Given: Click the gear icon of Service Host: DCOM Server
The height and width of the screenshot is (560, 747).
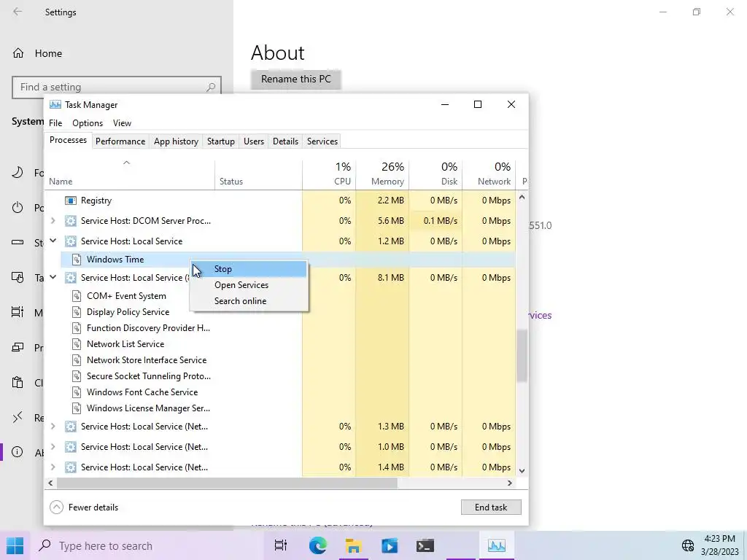Looking at the screenshot, I should pos(71,221).
